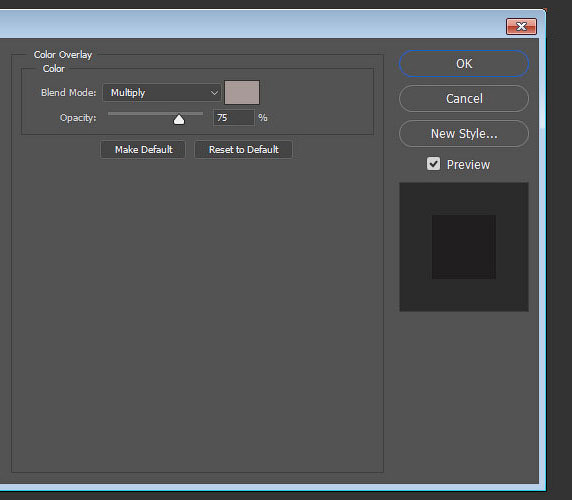Click the Blend Mode label
The width and height of the screenshot is (572, 500).
point(69,93)
